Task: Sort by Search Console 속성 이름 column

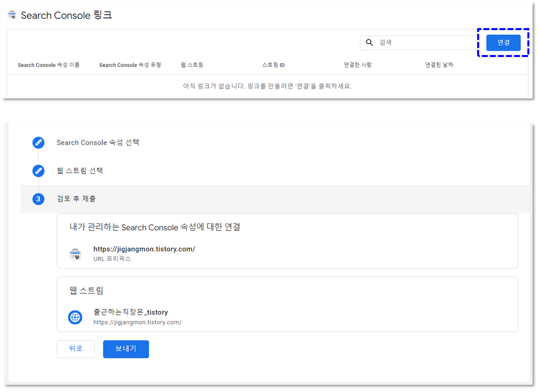Action: 49,65
